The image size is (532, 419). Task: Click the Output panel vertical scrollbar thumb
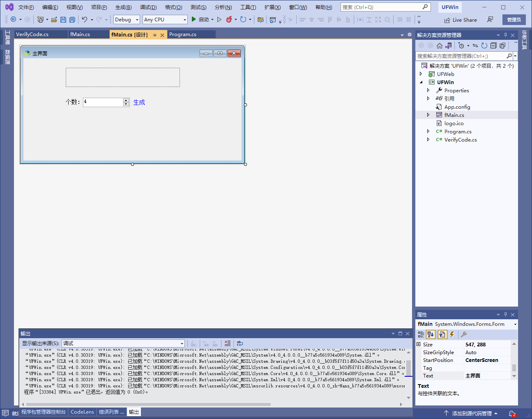[x=408, y=368]
